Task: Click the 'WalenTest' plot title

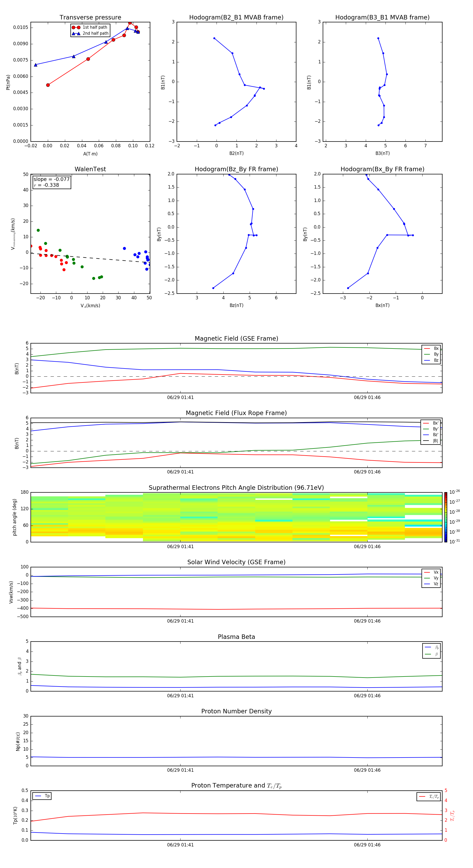Action: click(x=90, y=169)
